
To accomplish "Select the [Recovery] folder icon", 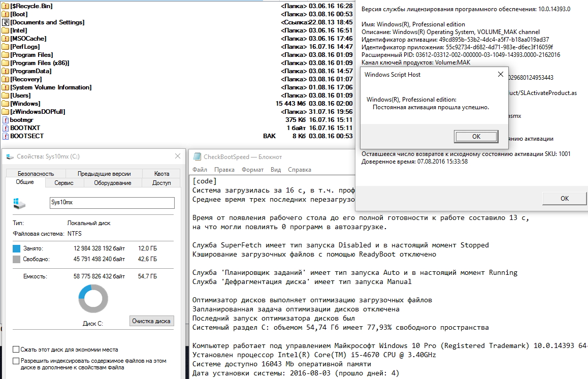I will tap(5, 79).
